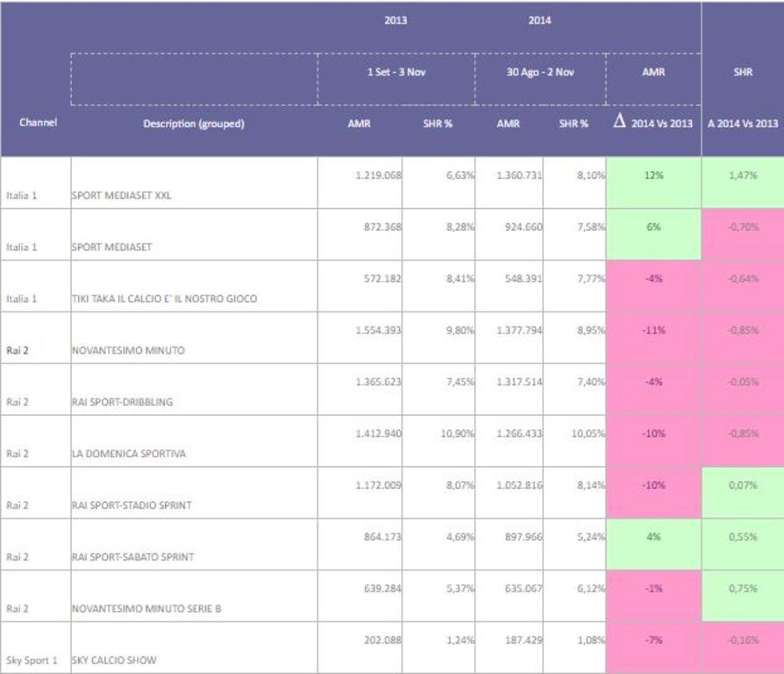Click the AMR value 202.088

(x=382, y=640)
